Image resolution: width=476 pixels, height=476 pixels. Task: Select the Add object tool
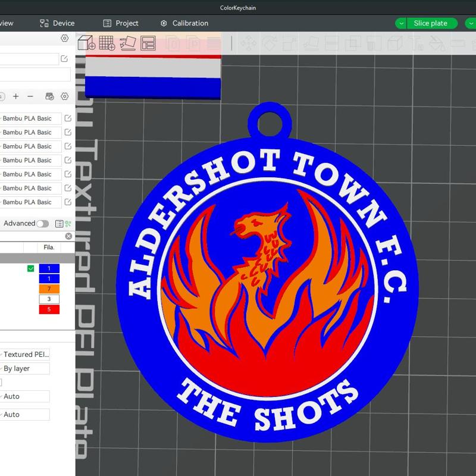tap(88, 43)
